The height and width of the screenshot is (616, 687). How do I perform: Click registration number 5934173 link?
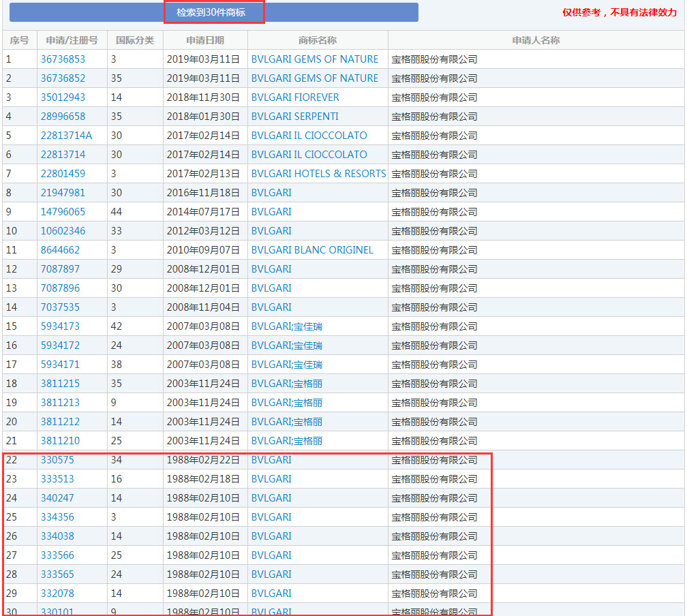(60, 326)
